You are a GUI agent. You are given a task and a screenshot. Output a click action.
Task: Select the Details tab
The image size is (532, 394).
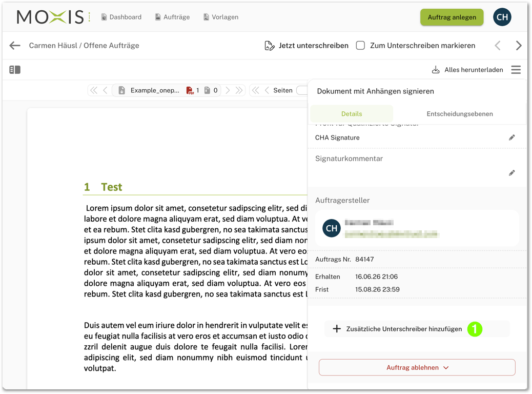pyautogui.click(x=352, y=114)
